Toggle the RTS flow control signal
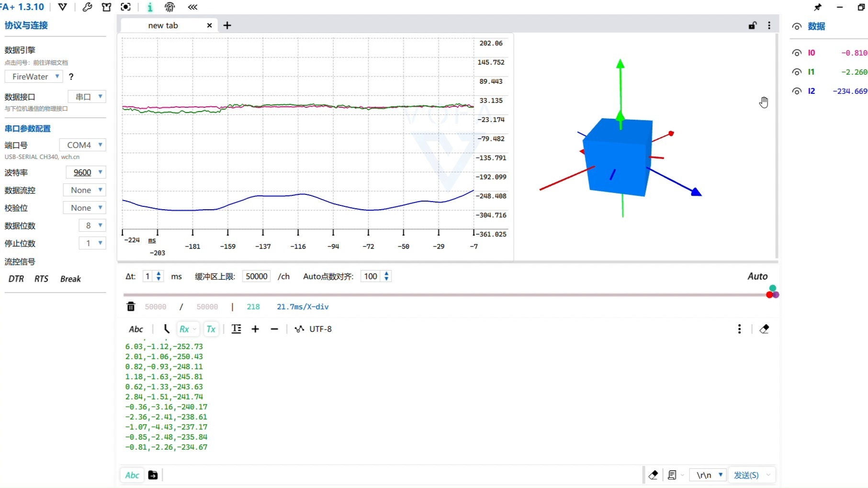This screenshot has height=488, width=868. 41,279
